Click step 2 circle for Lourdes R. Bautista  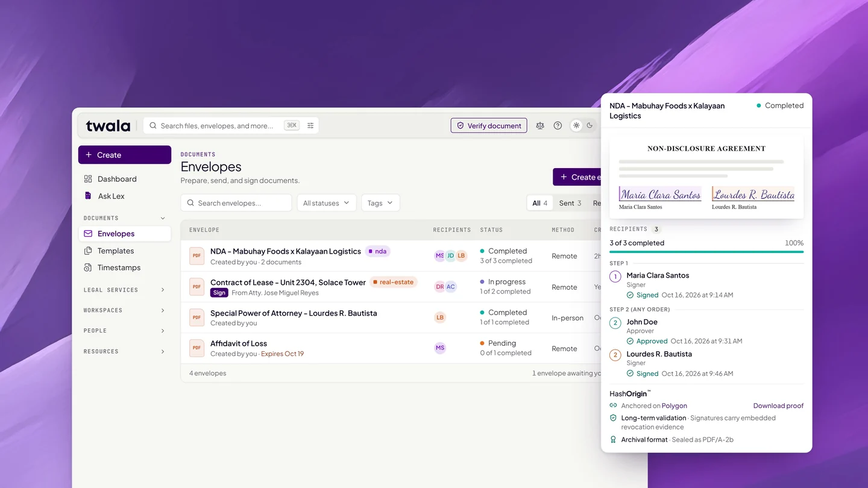(x=615, y=355)
